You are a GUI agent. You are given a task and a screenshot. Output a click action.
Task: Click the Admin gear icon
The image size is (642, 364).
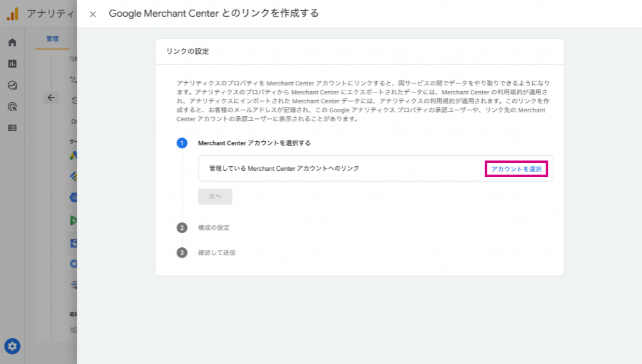(12, 347)
